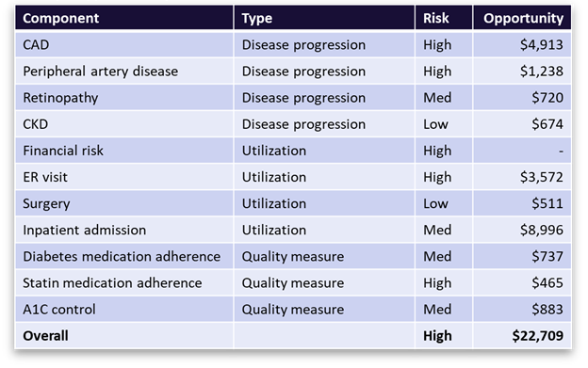Click the Opportunity column header
Image resolution: width=588 pixels, height=368 pixels.
[522, 18]
